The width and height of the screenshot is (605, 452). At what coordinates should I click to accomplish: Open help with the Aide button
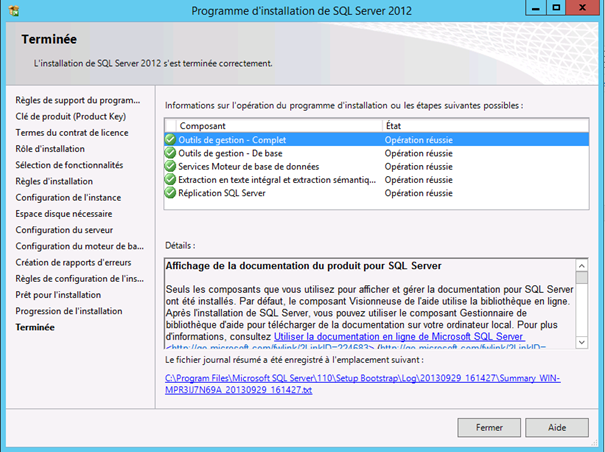point(557,427)
